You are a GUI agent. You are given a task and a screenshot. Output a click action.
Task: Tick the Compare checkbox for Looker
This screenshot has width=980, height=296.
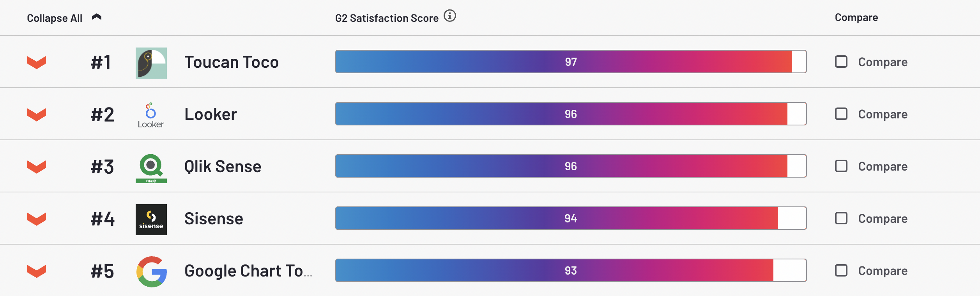click(841, 114)
